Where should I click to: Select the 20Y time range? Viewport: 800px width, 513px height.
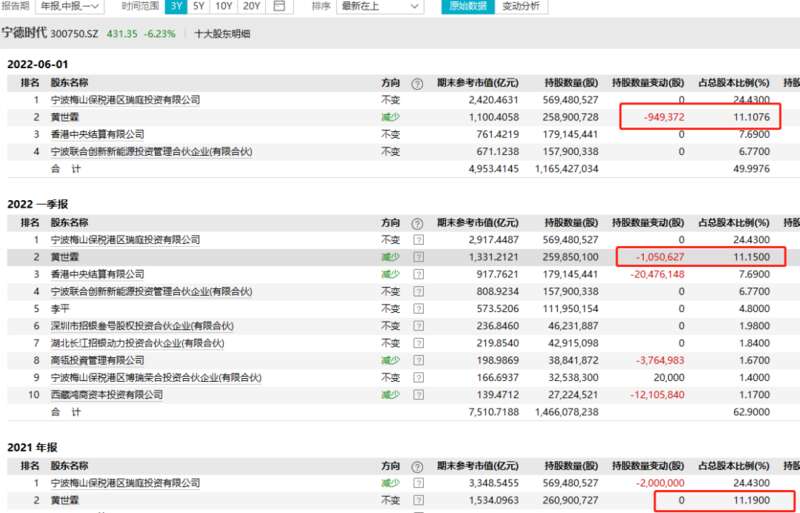(252, 6)
